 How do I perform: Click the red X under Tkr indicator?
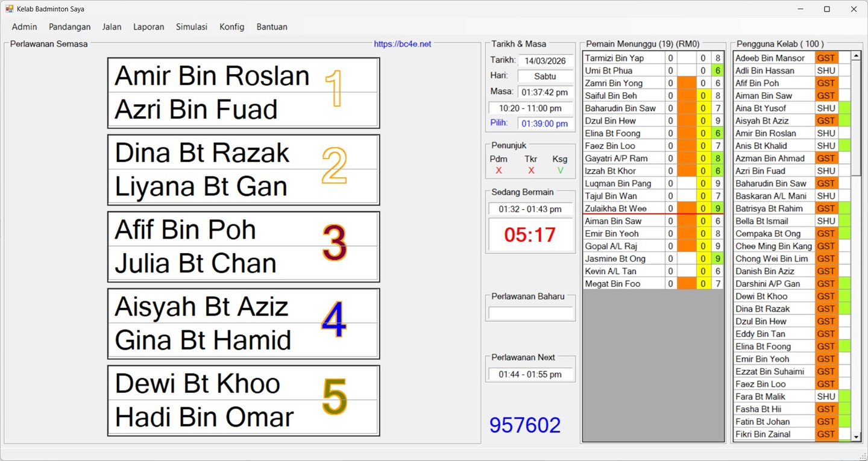point(531,171)
